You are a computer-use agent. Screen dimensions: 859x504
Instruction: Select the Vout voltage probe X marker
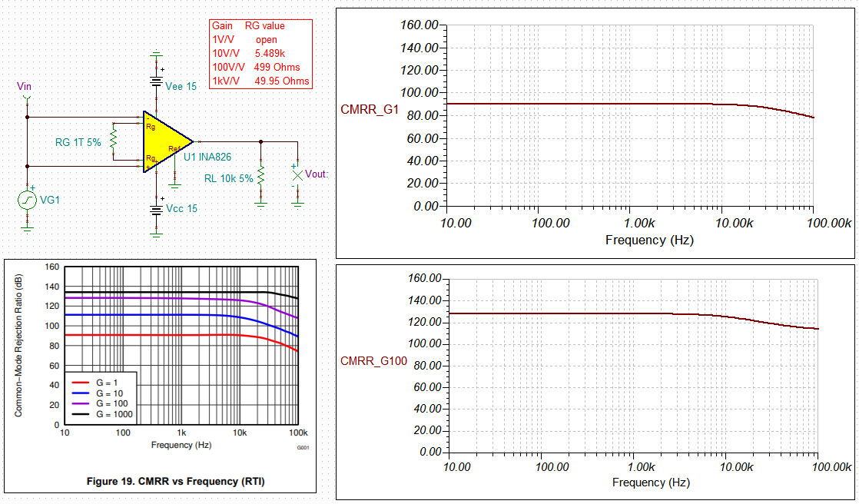[x=297, y=175]
